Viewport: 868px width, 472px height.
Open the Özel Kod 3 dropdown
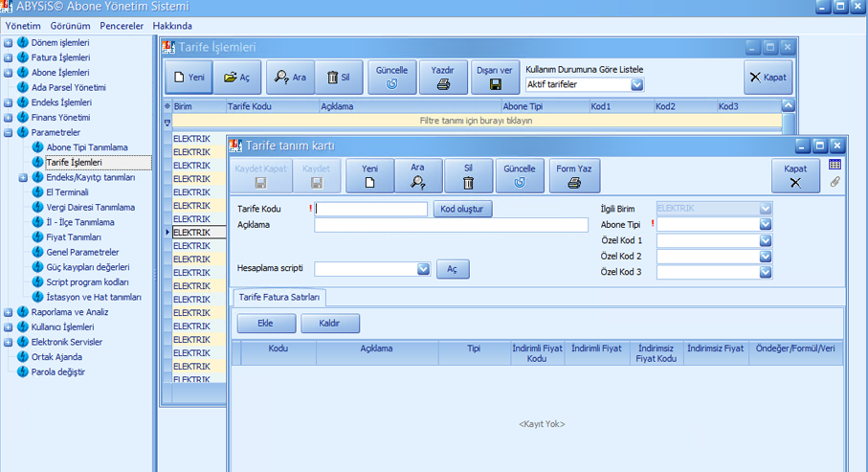pyautogui.click(x=766, y=272)
